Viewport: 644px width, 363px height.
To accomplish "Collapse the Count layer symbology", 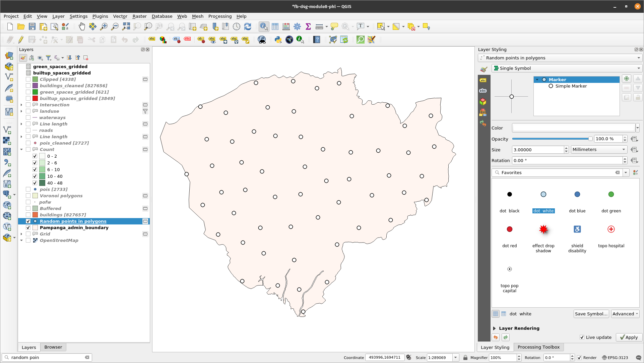I will click(21, 149).
